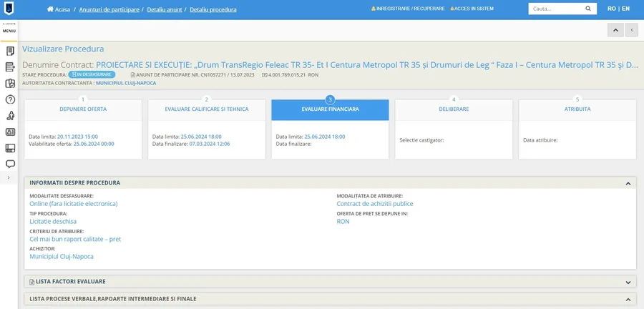
Task: Collapse Lista Procese Verbale section
Action: (x=628, y=299)
